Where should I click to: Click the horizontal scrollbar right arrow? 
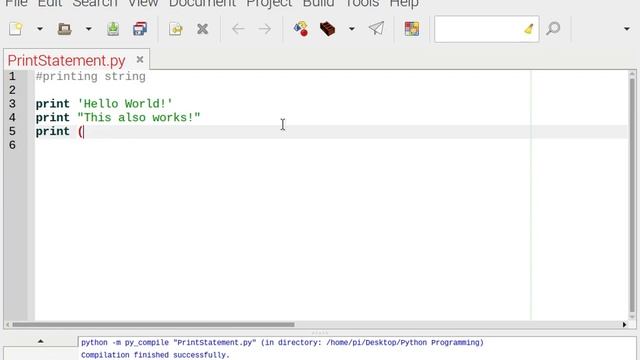[624, 325]
